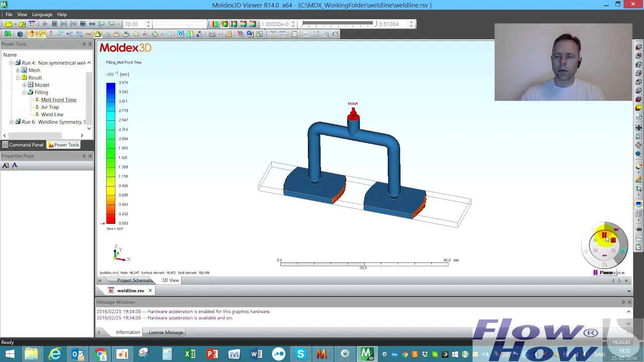
Task: Click the C icon ending second toolbar
Action: pyautogui.click(x=335, y=34)
